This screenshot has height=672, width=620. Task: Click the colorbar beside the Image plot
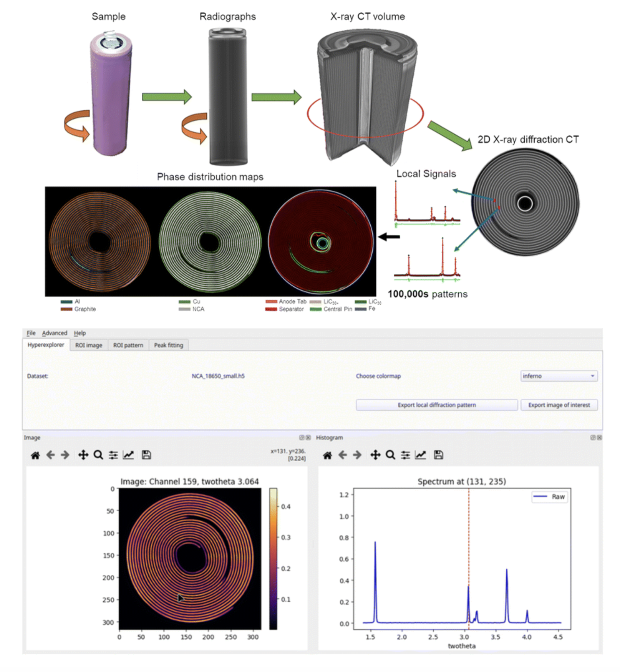pyautogui.click(x=273, y=558)
